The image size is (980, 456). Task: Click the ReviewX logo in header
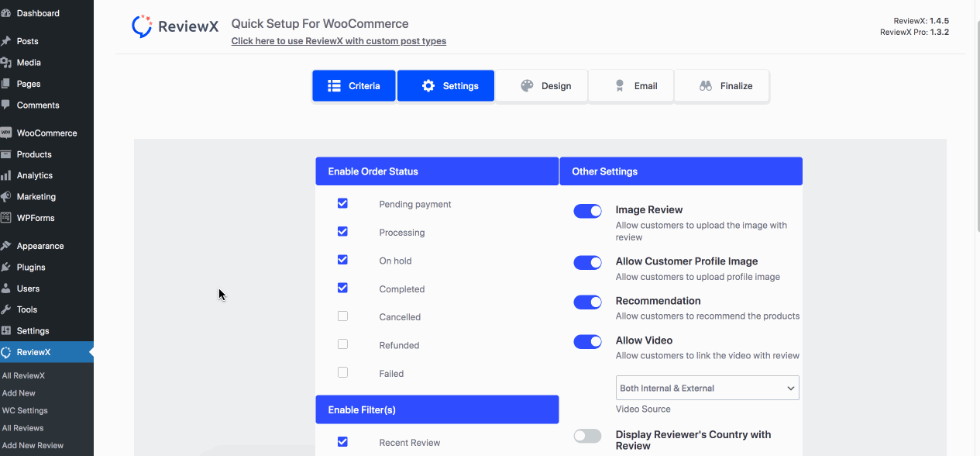(x=174, y=26)
